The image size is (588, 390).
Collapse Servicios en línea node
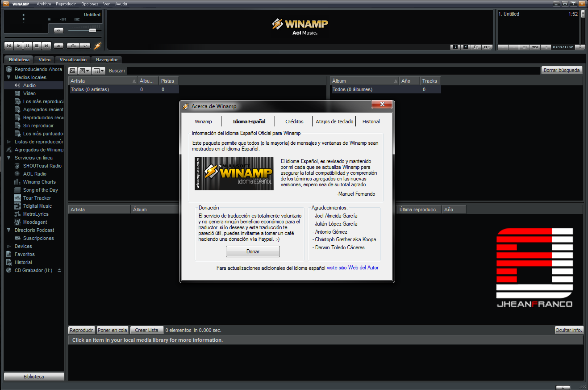point(8,158)
